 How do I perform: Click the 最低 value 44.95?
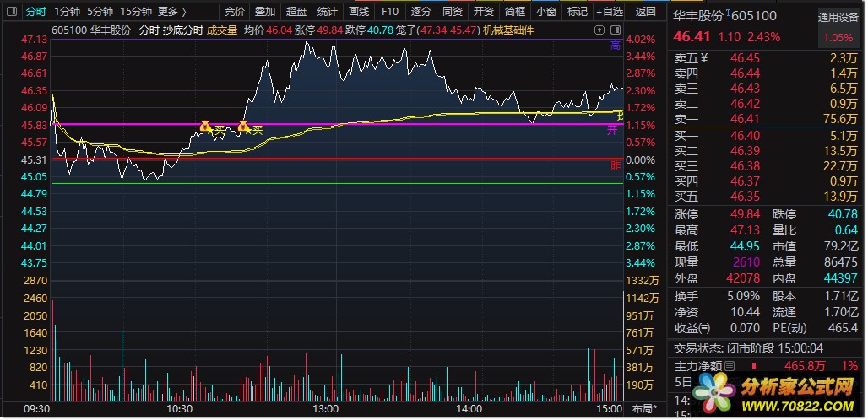(745, 246)
